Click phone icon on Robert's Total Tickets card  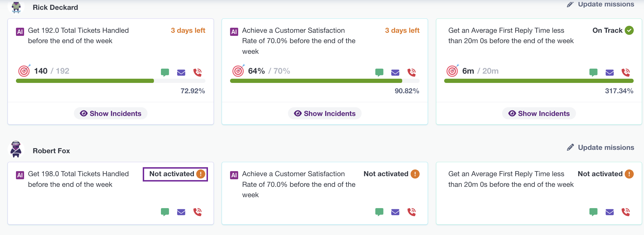(197, 212)
